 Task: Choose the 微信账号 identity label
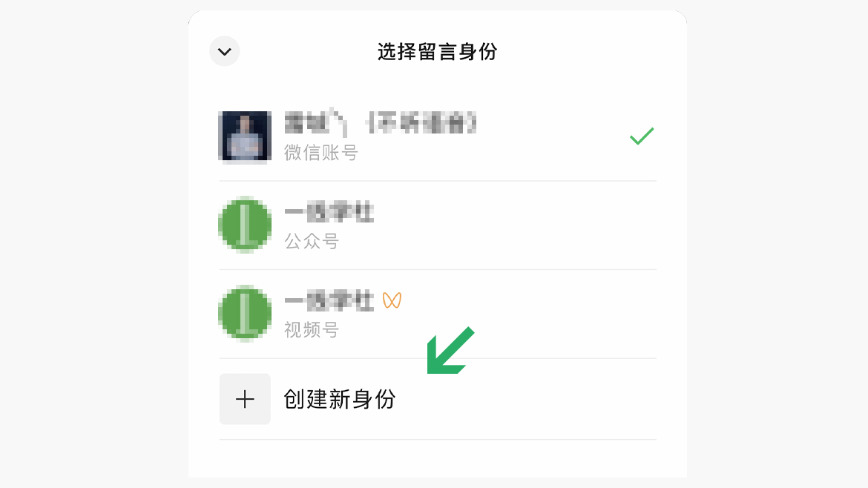[x=321, y=153]
